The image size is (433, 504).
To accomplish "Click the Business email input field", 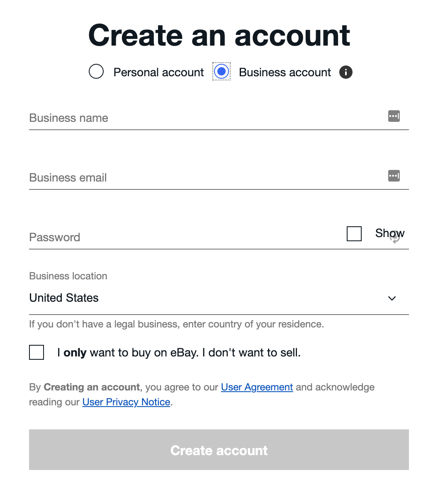I will click(166, 178).
